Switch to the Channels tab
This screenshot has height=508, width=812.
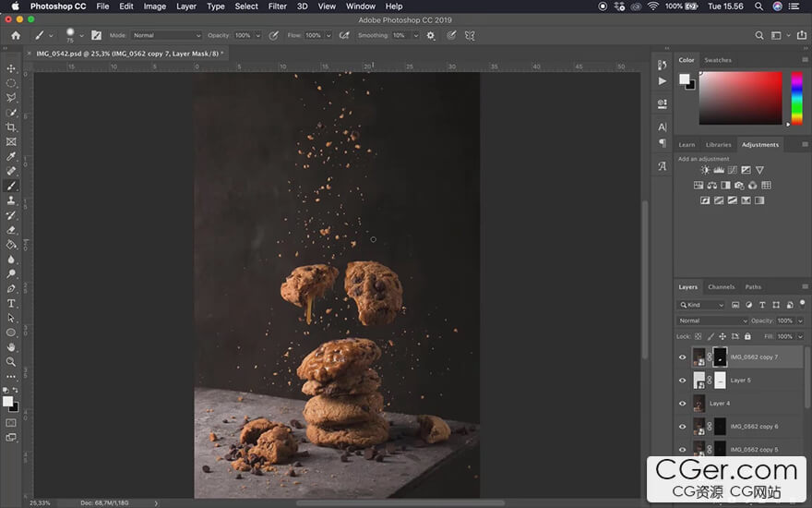pos(721,286)
